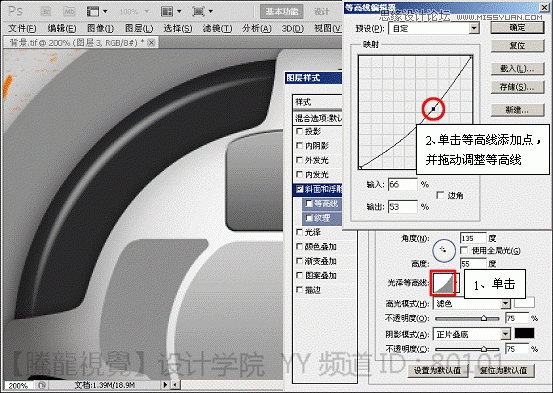553x393 pixels.
Task: Expand arrange documents dropdown arrow
Action: point(179,12)
